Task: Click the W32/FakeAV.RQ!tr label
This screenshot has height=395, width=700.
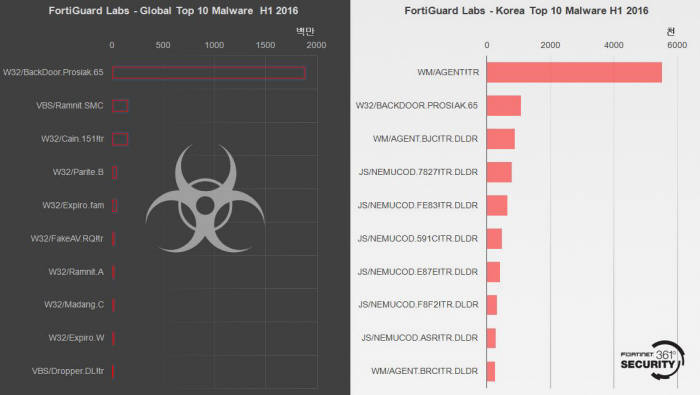Action: pyautogui.click(x=67, y=238)
